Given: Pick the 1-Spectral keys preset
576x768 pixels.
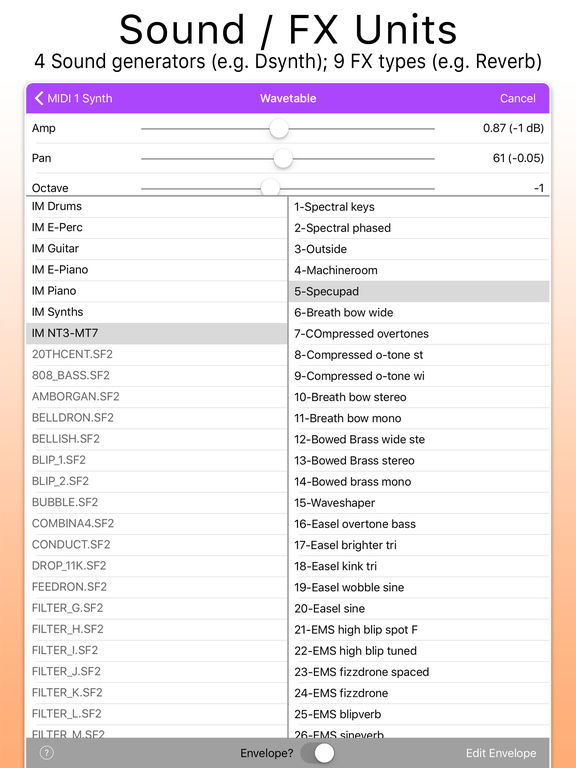Looking at the screenshot, I should [419, 207].
